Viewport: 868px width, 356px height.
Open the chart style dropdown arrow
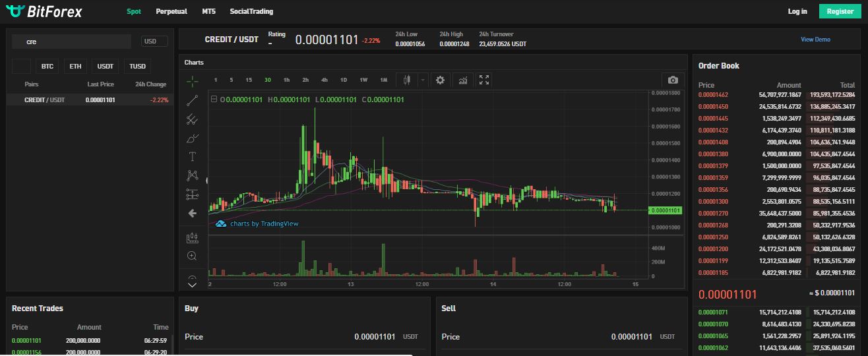point(423,80)
